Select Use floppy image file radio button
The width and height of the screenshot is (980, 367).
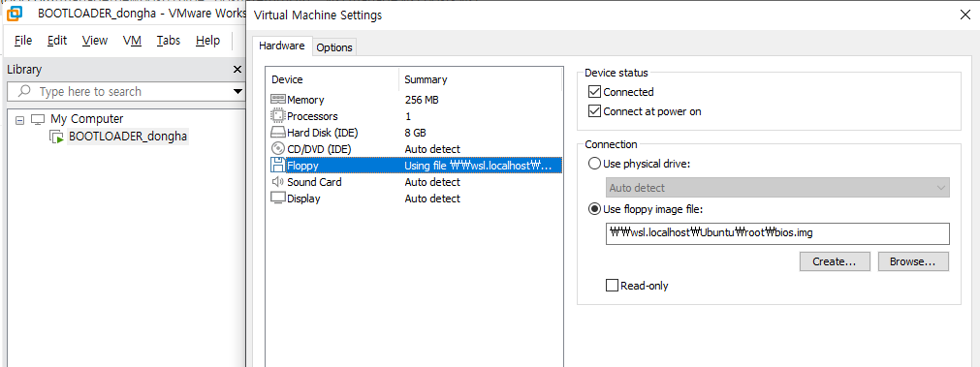[x=594, y=209]
